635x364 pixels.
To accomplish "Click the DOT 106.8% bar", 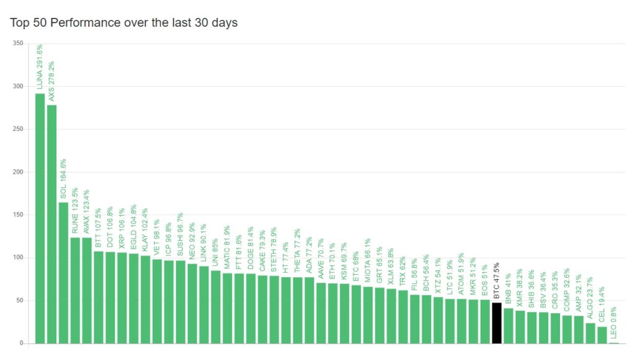I will (x=110, y=298).
